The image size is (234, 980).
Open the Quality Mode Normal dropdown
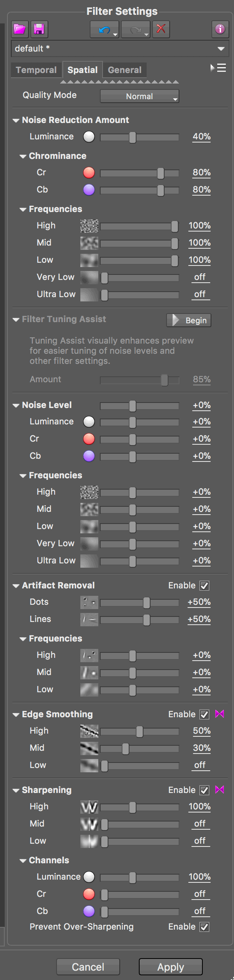140,96
